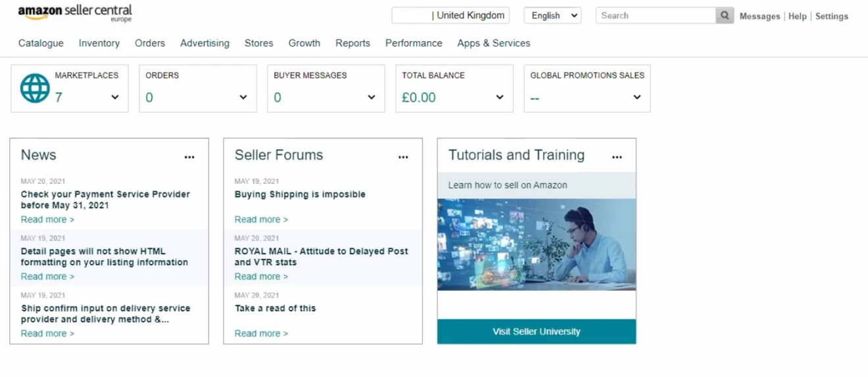Click the Total Balance value £0.00

tap(419, 97)
